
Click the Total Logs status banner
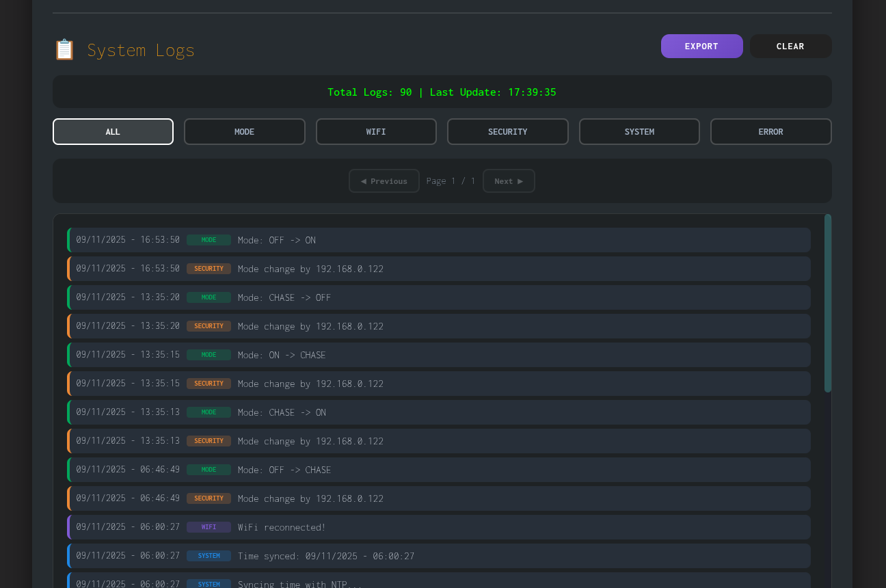tap(442, 92)
